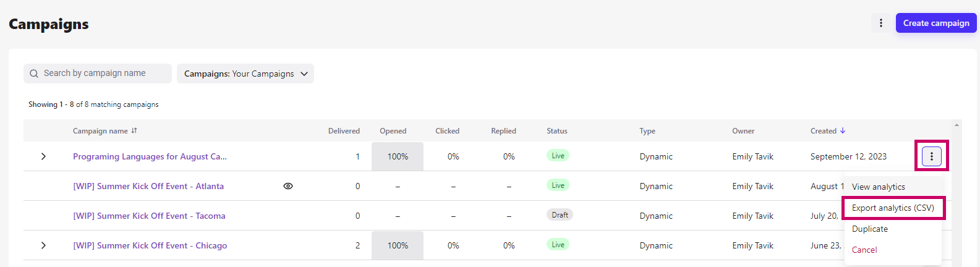The width and height of the screenshot is (980, 267).
Task: Sort by Campaign name column arrows
Action: (x=134, y=131)
